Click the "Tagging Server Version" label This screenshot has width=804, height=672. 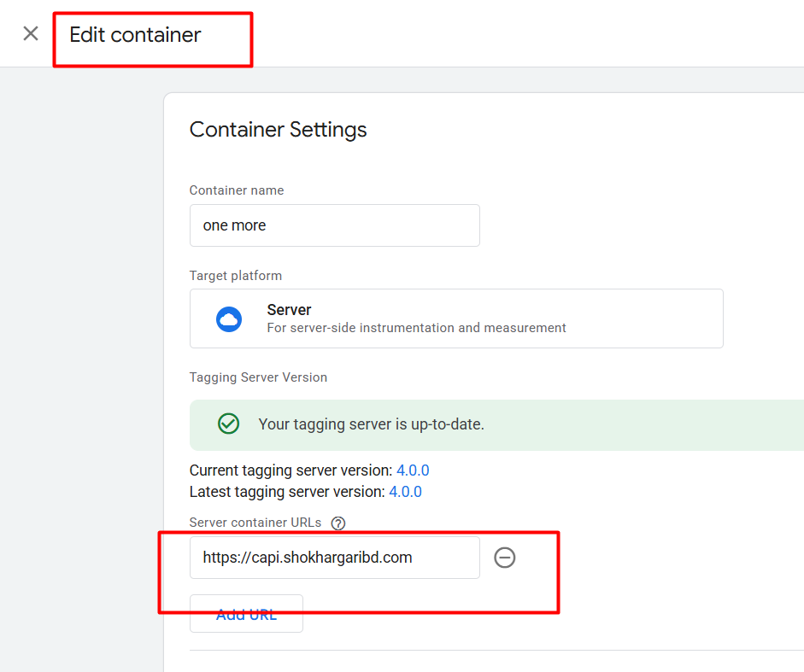(x=258, y=377)
